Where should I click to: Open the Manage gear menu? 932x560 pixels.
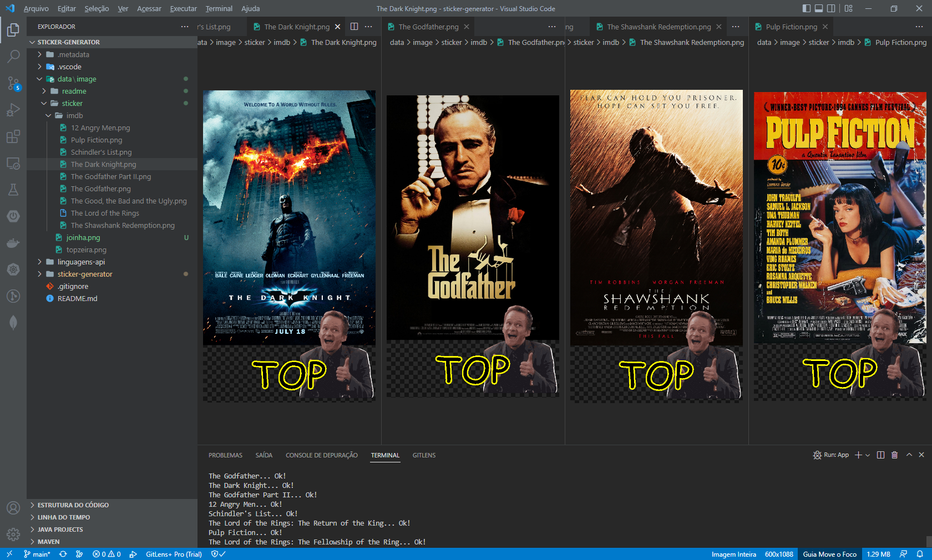13,534
